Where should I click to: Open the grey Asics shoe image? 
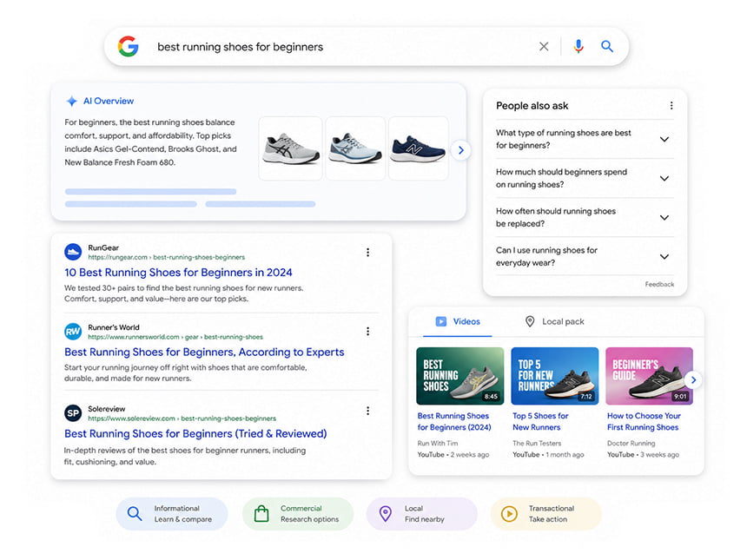tap(291, 148)
